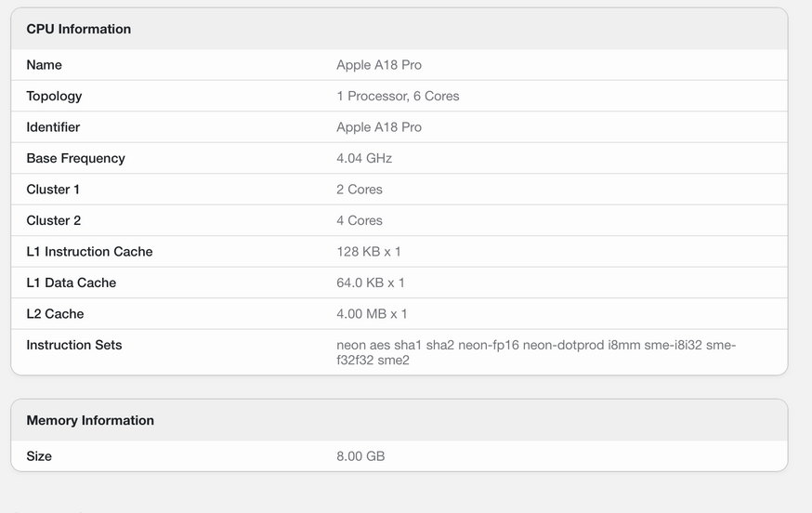Click the L2 Cache label
Screen dimensions: 812x513
55,313
